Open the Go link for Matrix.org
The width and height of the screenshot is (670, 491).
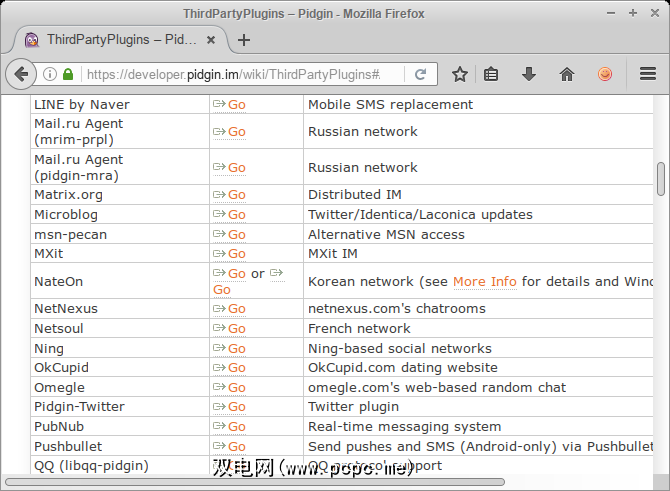click(x=236, y=195)
